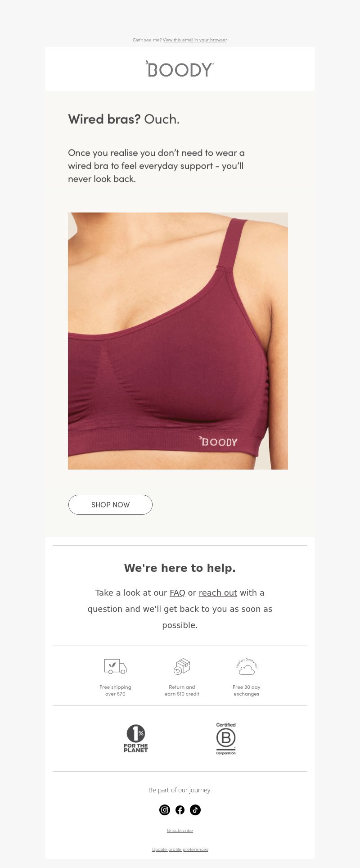360x868 pixels.
Task: Open the FAQ link
Action: coord(177,593)
